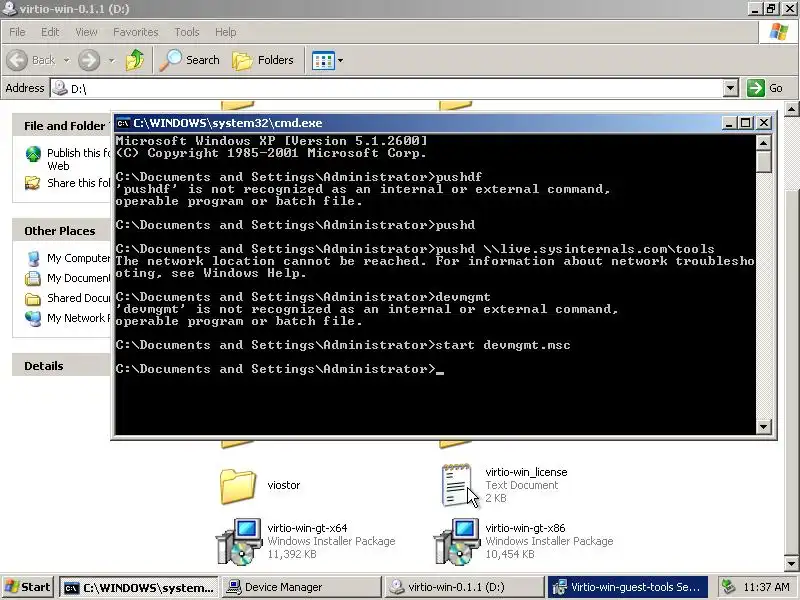Click the Forward navigation arrow icon

point(89,60)
